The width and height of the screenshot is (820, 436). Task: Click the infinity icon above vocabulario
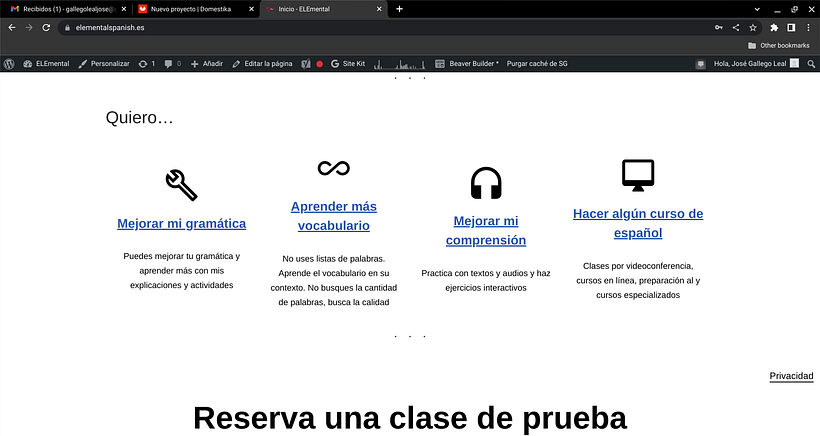pyautogui.click(x=334, y=168)
